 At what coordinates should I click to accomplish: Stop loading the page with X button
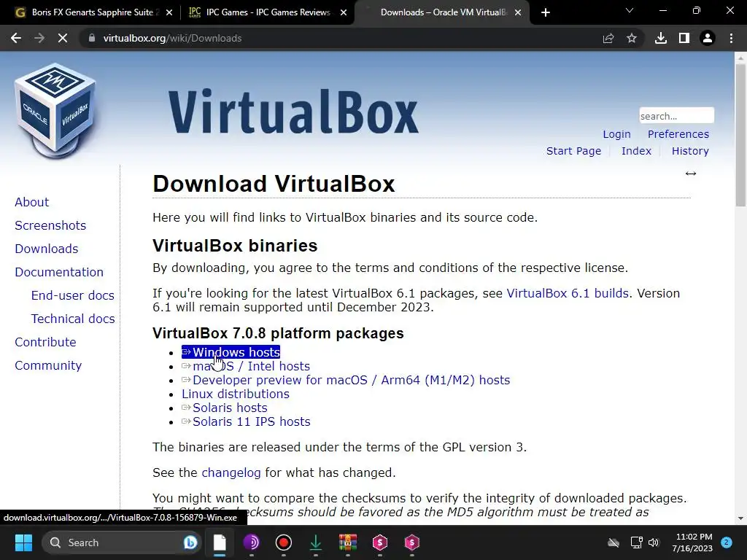point(63,38)
